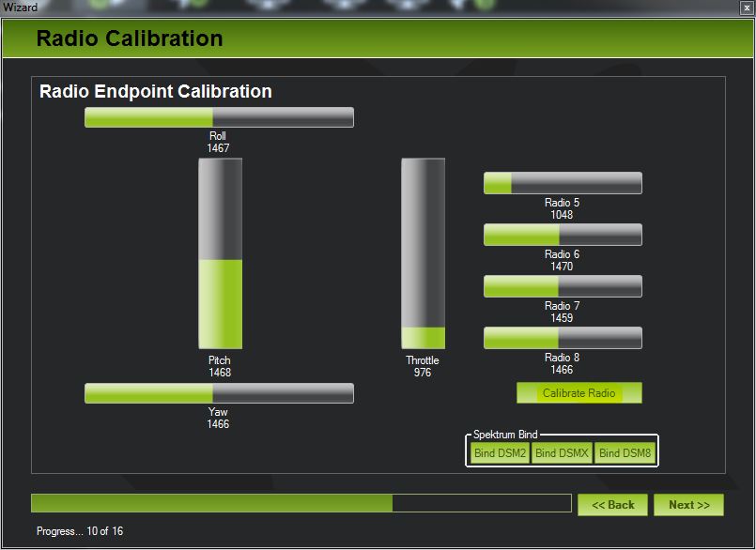
Task: Click the Radio Calibration title
Action: [x=130, y=38]
